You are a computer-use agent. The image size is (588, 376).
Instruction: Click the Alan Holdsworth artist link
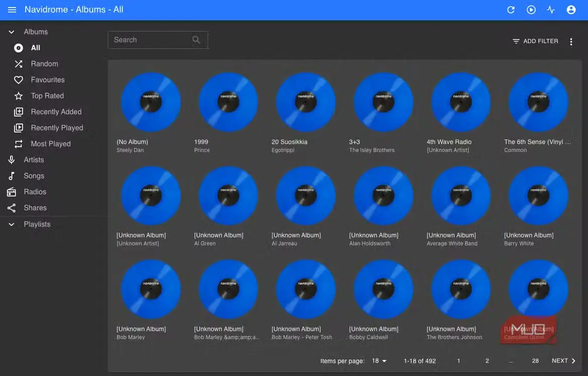[370, 243]
